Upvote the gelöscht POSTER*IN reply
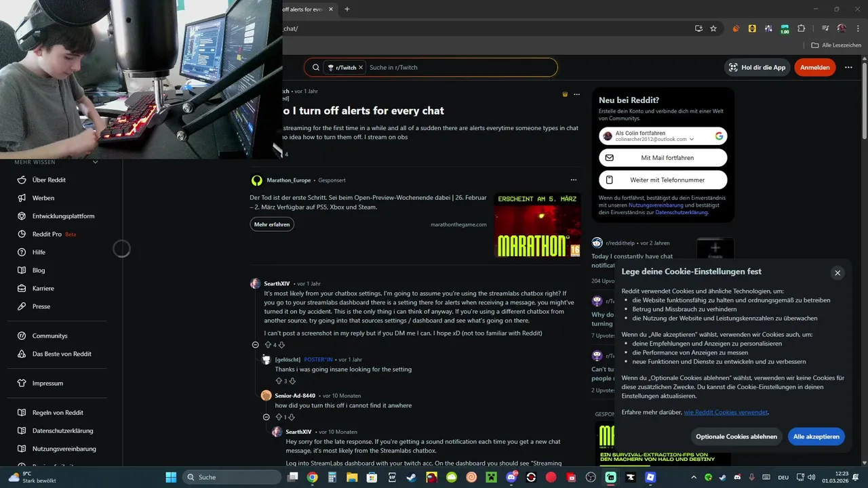The height and width of the screenshot is (488, 868). tap(279, 381)
